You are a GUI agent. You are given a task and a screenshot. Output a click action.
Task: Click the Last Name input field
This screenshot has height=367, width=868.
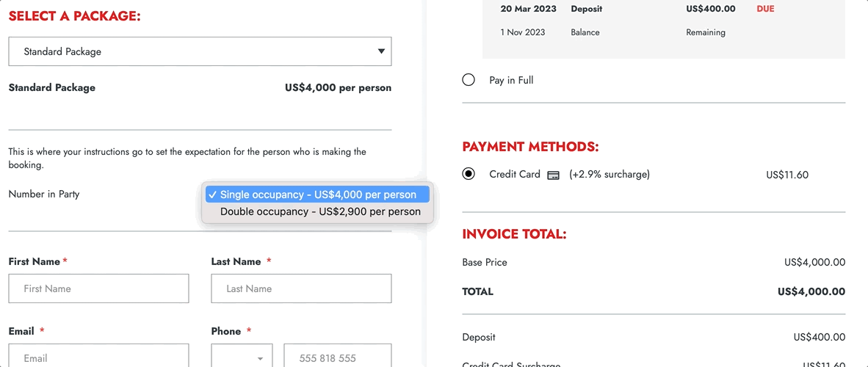click(301, 288)
